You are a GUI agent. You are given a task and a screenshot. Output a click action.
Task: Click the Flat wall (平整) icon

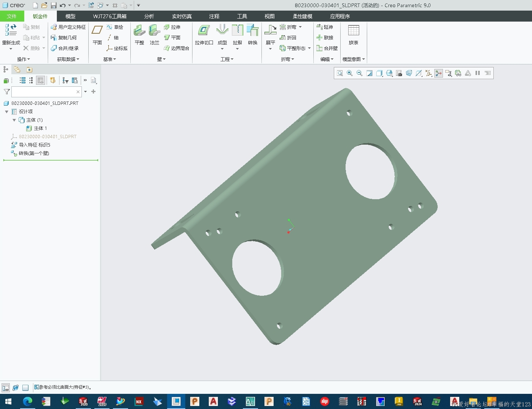[x=139, y=30]
